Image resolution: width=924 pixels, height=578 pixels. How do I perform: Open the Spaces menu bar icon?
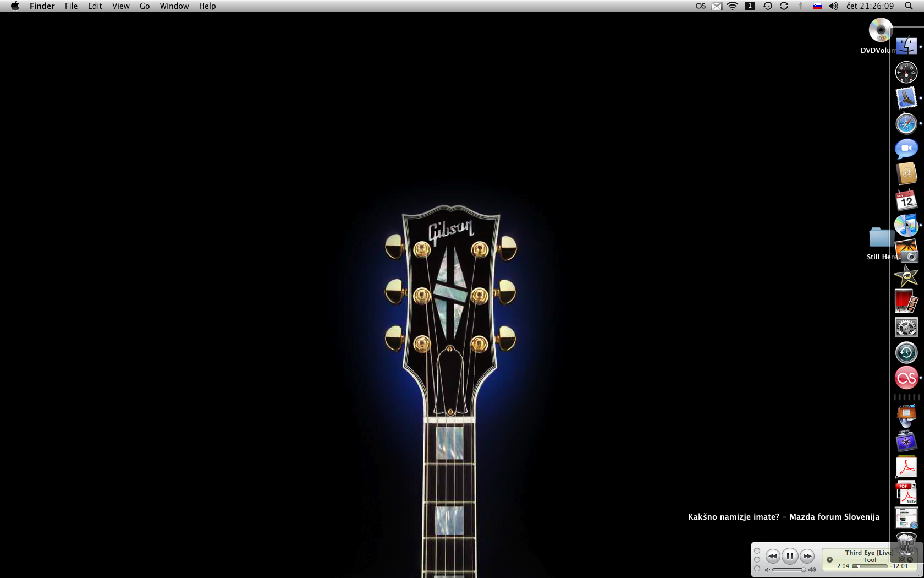(750, 6)
